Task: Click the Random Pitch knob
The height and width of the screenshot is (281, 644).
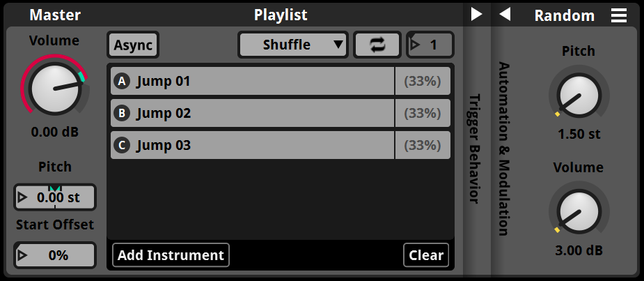Action: [579, 96]
